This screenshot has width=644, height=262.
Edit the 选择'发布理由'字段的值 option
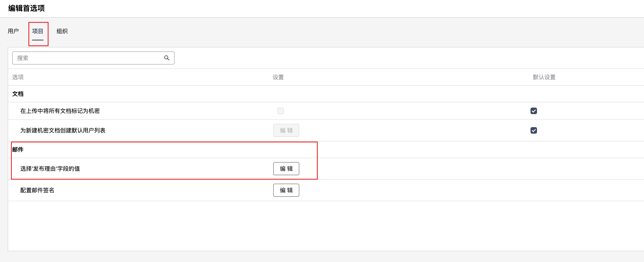click(286, 169)
